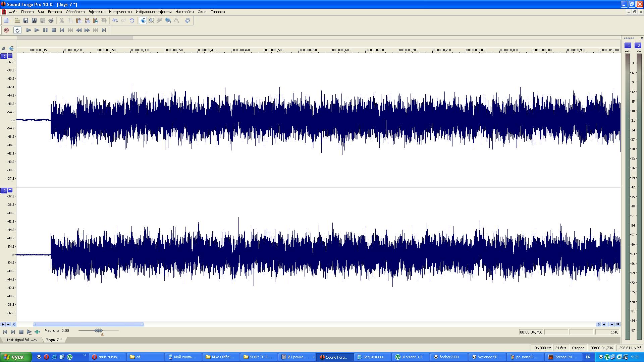Click the Repeat last action icon

point(132,20)
